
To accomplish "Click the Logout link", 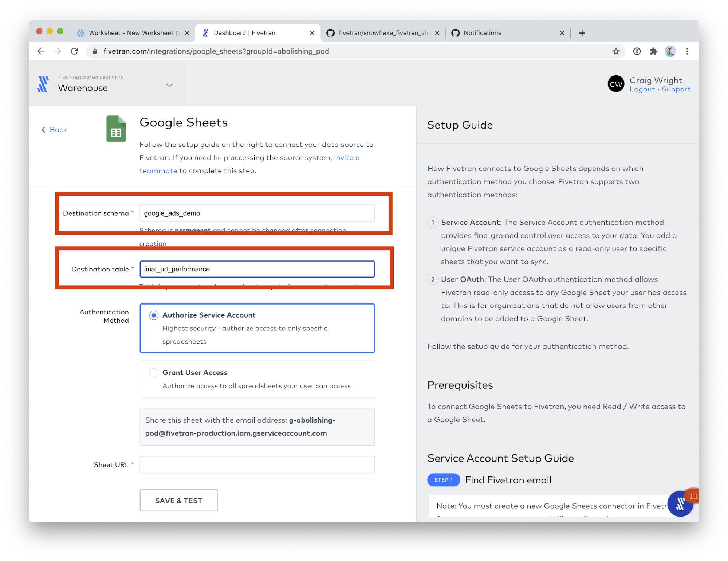I will (642, 89).
